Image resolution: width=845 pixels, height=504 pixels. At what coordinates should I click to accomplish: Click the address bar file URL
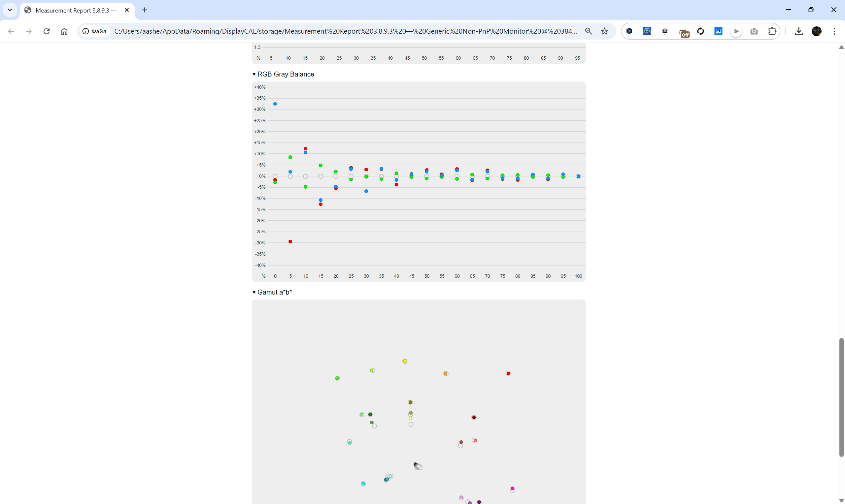point(345,31)
